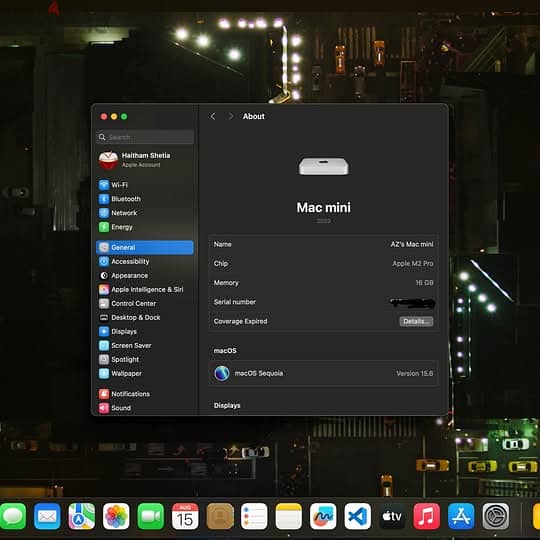Open Wallpaper settings
540x540 pixels.
tap(145, 373)
